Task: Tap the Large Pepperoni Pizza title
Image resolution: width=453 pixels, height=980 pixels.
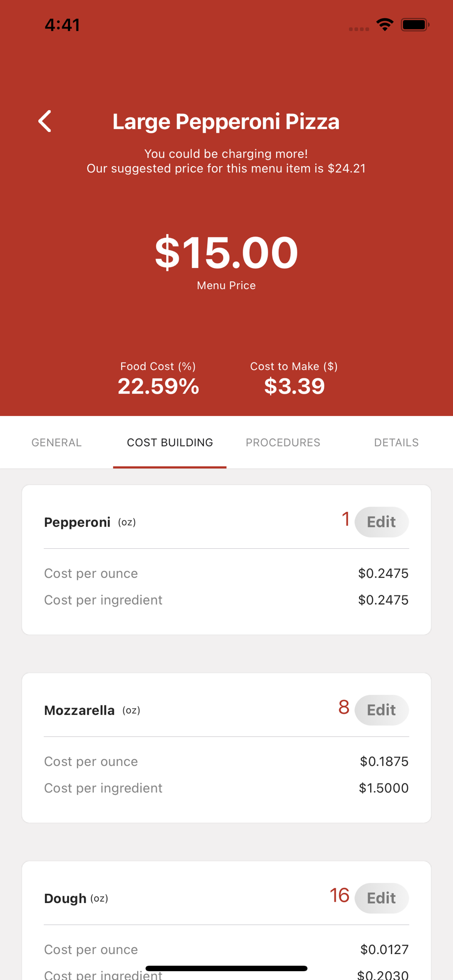Action: pyautogui.click(x=226, y=122)
